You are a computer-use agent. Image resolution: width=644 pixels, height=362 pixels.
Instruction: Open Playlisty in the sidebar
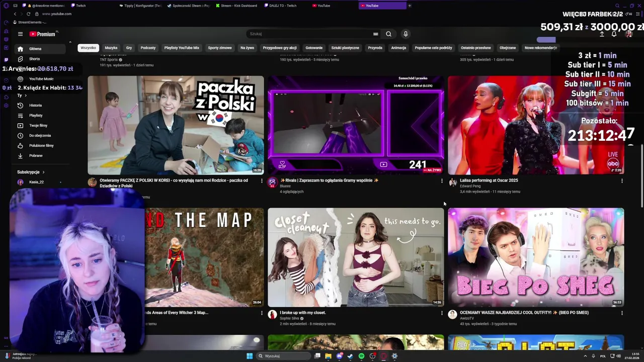[x=40, y=116]
